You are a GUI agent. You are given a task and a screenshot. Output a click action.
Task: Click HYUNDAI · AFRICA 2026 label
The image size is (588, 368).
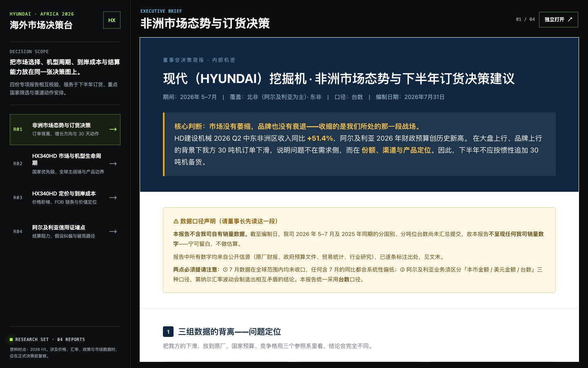42,14
